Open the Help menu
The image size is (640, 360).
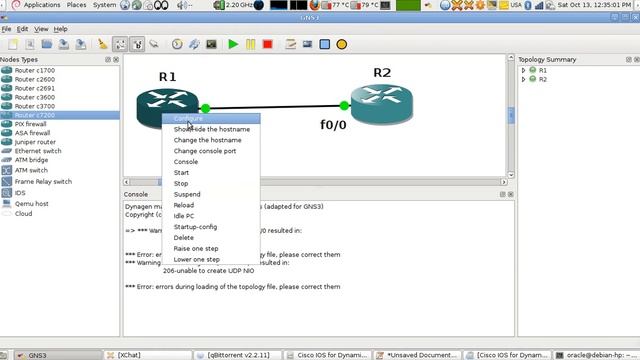[x=60, y=29]
